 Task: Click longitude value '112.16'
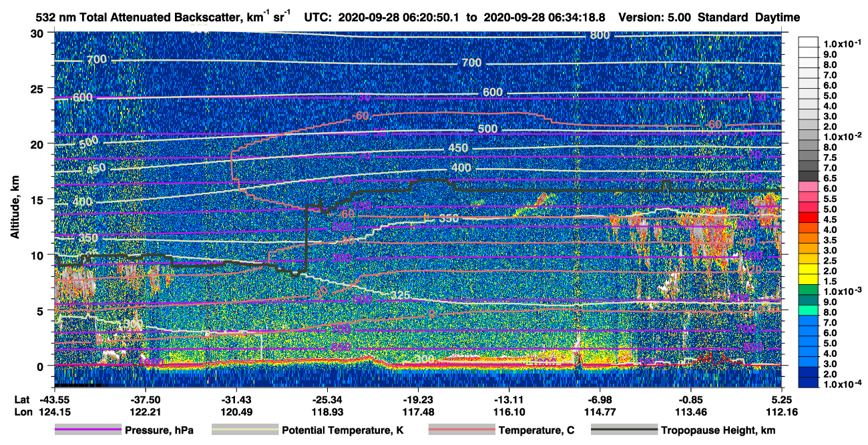pos(782,412)
